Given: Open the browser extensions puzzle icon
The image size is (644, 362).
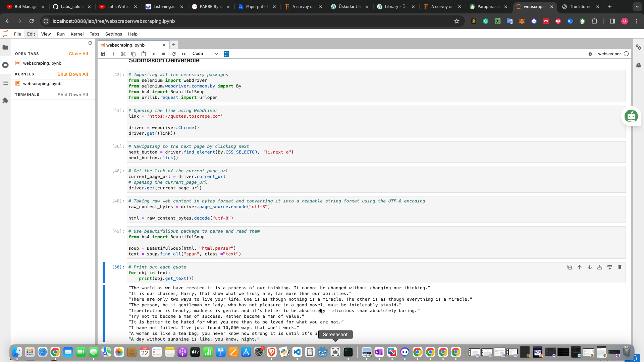Looking at the screenshot, I should click(594, 21).
